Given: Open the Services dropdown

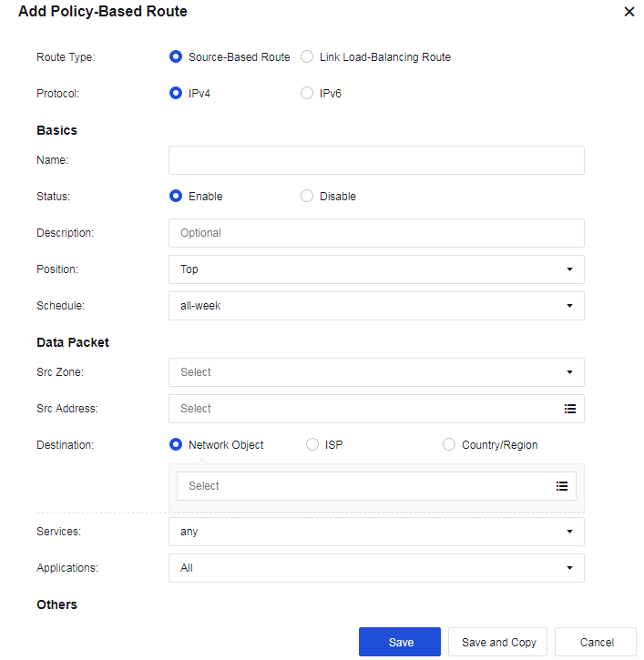Looking at the screenshot, I should click(376, 532).
